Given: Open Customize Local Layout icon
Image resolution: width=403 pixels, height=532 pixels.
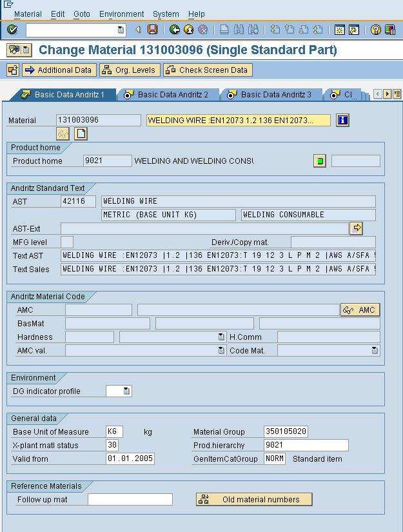Looking at the screenshot, I should coord(390,30).
